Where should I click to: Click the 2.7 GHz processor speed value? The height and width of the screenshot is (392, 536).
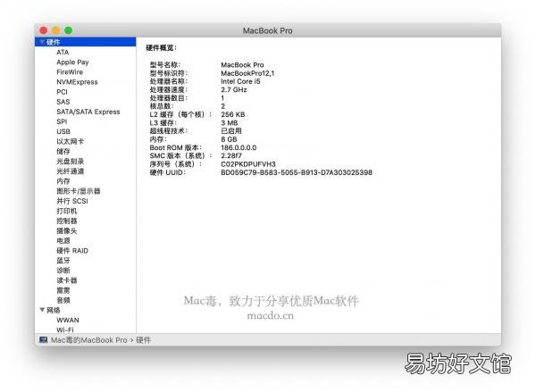pyautogui.click(x=234, y=89)
